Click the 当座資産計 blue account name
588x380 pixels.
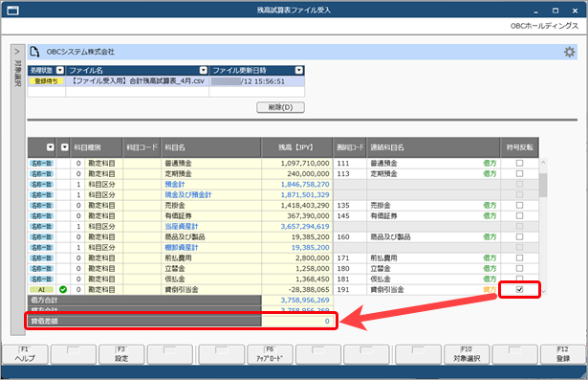click(182, 226)
